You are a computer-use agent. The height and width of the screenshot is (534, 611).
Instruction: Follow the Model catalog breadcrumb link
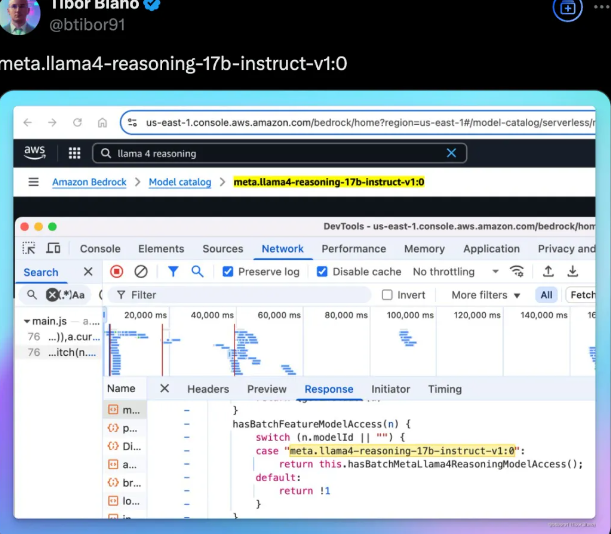tap(180, 182)
